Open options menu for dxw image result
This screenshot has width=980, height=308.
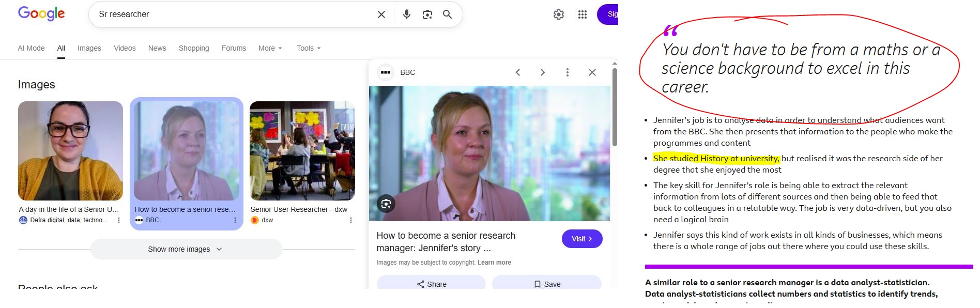pyautogui.click(x=351, y=220)
